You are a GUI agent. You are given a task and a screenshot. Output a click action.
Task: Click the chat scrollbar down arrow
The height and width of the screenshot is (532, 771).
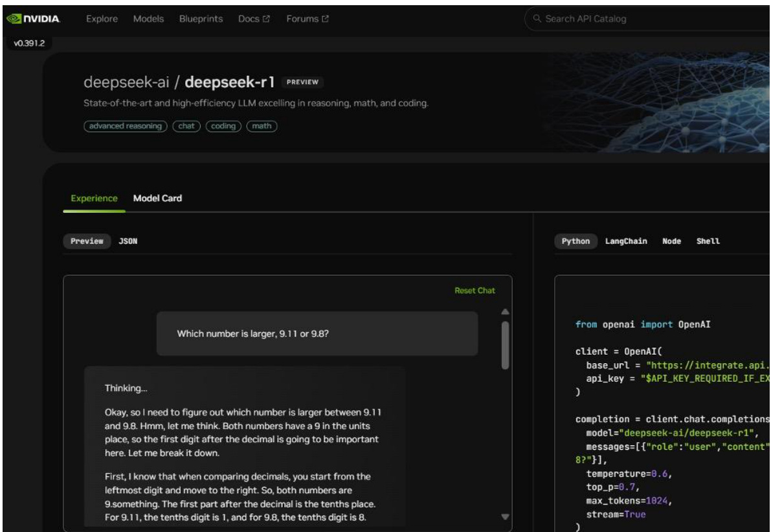505,516
